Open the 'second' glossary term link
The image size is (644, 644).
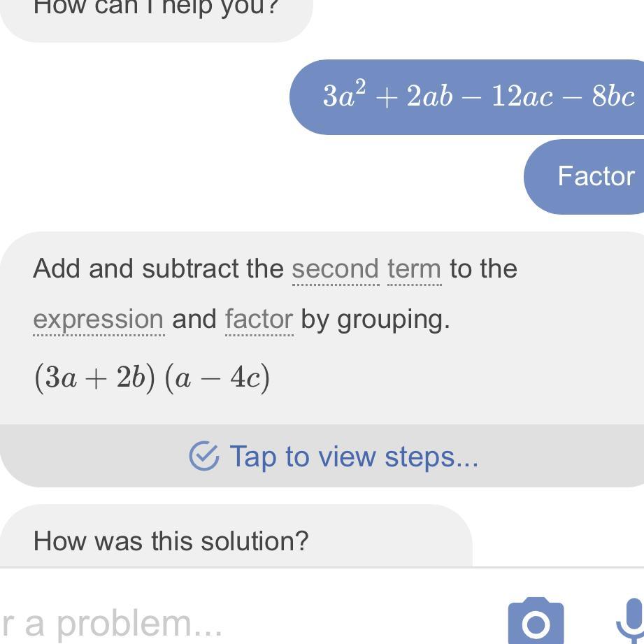(335, 269)
